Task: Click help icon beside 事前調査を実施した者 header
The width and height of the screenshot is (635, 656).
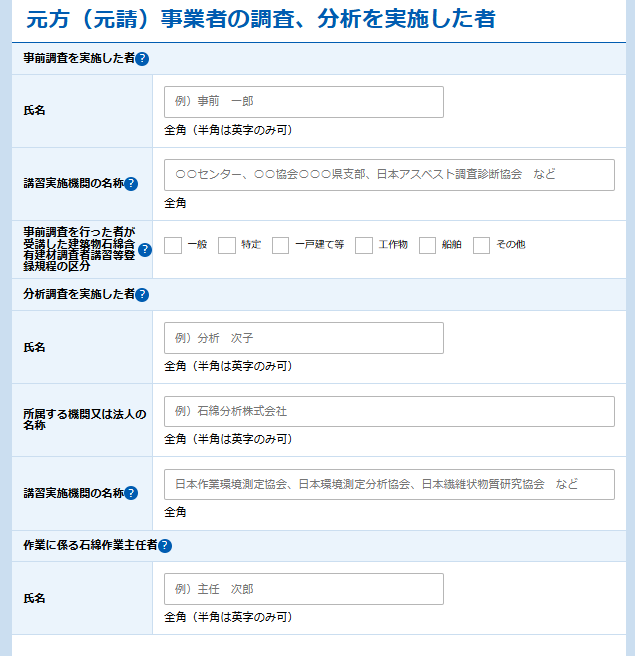Action: [142, 59]
